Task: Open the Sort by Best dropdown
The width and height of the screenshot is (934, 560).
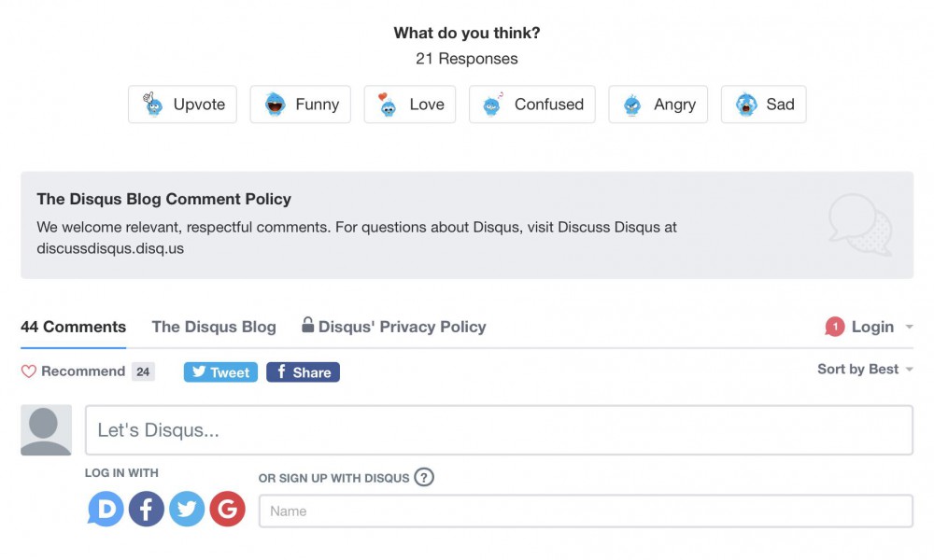Action: (865, 369)
